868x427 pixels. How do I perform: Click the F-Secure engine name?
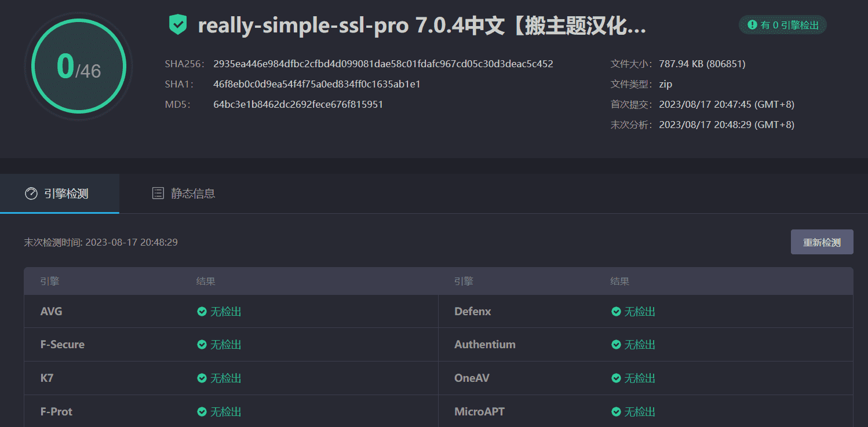tap(63, 345)
